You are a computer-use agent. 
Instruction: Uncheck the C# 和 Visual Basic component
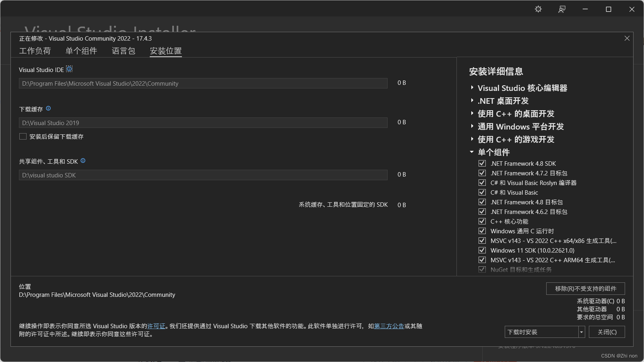click(482, 192)
